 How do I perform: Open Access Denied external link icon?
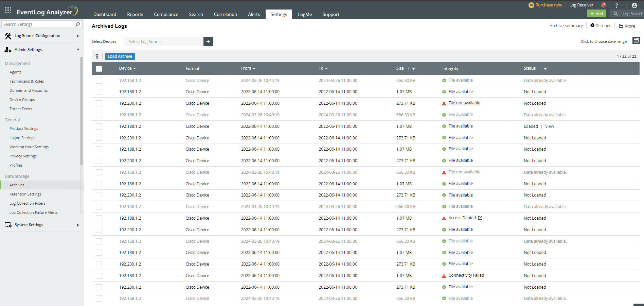click(x=480, y=218)
